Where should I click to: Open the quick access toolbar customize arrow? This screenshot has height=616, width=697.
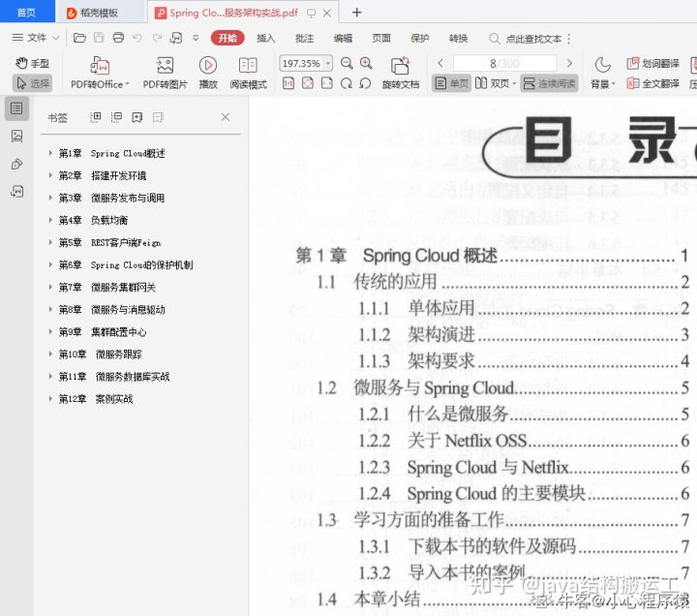[x=196, y=38]
